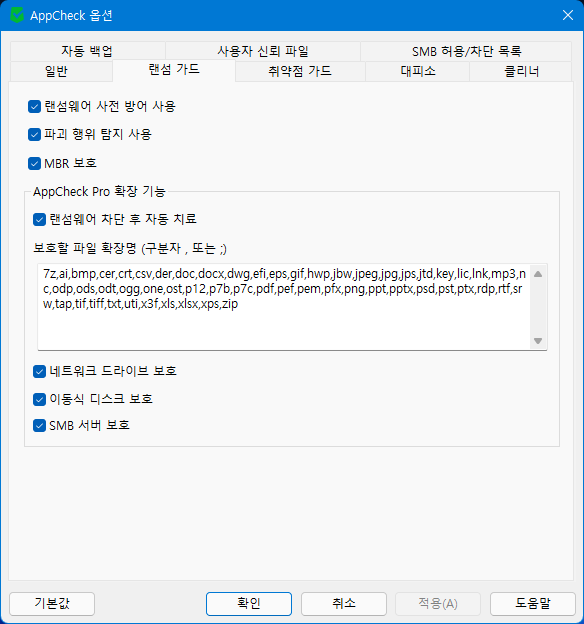The width and height of the screenshot is (584, 624).
Task: Click the 기본값 button
Action: coord(52,604)
